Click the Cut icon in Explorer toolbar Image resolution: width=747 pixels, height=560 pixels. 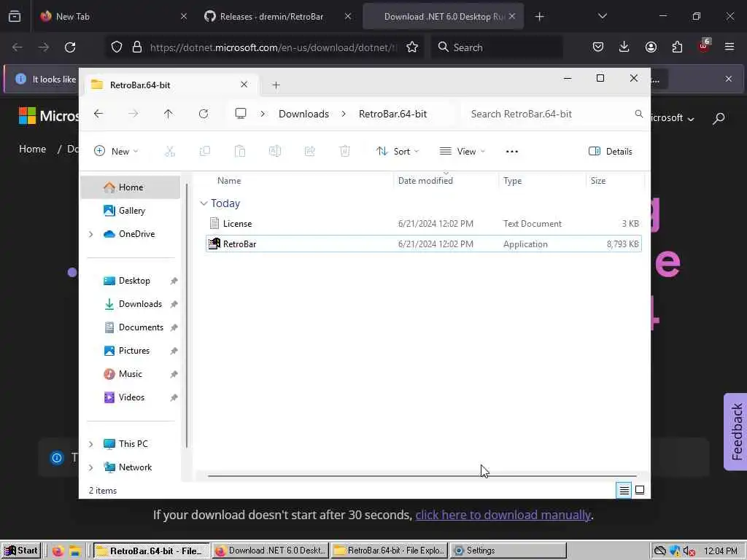coord(170,152)
